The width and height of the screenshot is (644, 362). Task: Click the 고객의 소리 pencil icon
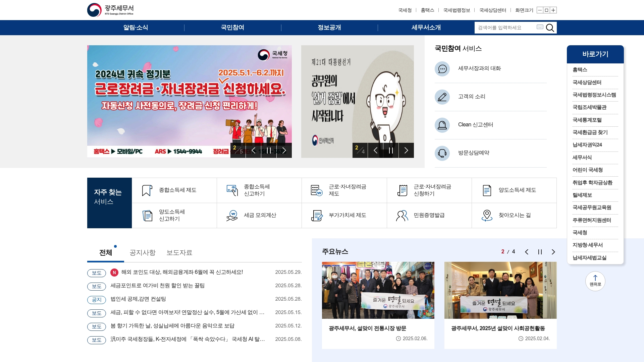442,97
